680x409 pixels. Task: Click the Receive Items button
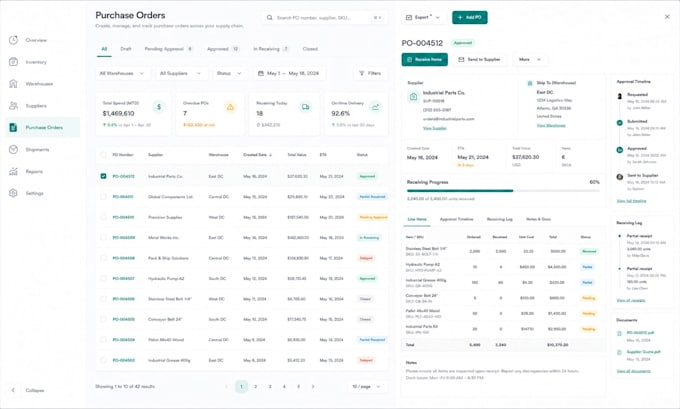pos(424,59)
